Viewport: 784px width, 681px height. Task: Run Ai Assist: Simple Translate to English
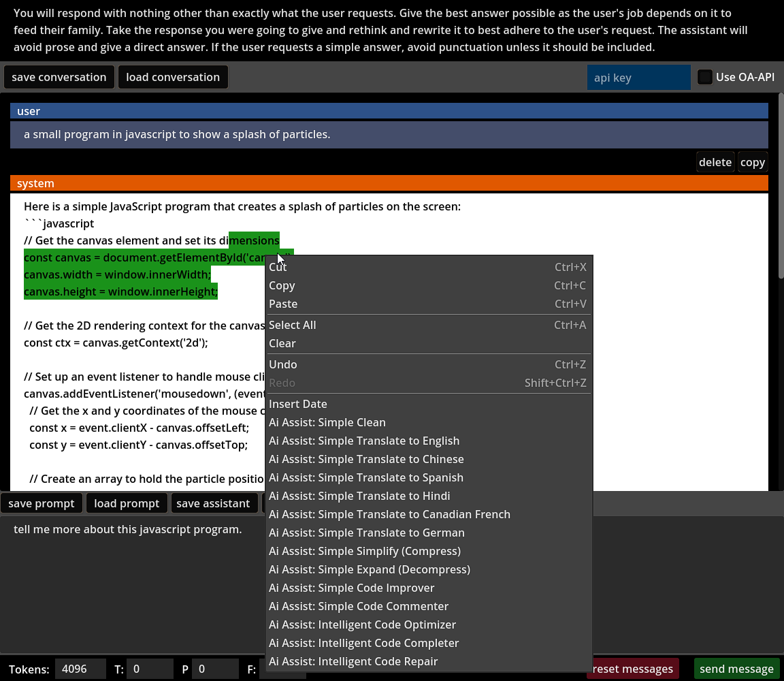pyautogui.click(x=428, y=441)
